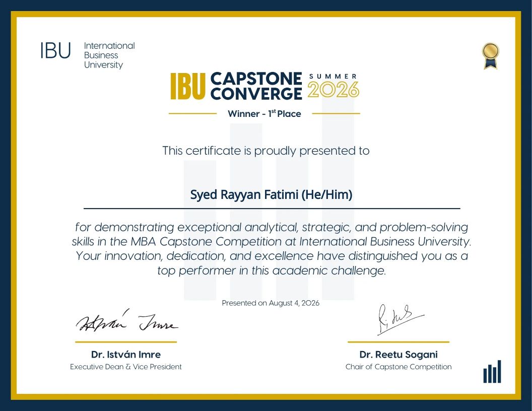Viewport: 532px width, 411px height.
Task: Click the gold award ribbon badge
Action: pos(491,56)
